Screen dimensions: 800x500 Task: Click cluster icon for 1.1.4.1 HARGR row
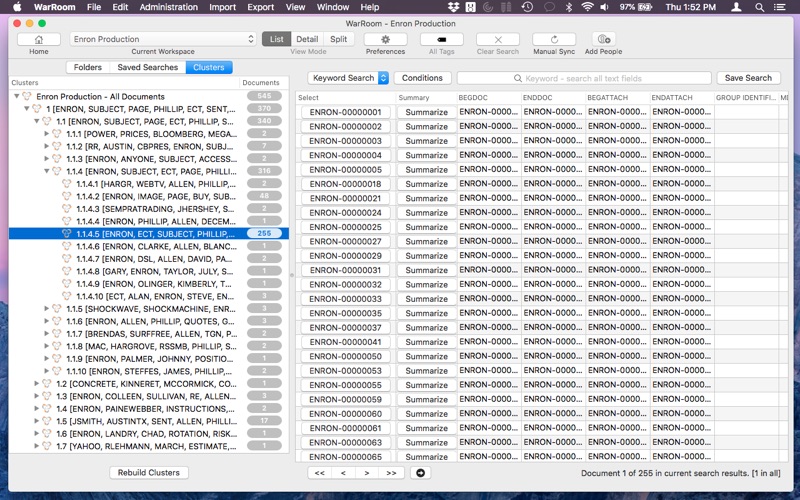point(66,184)
